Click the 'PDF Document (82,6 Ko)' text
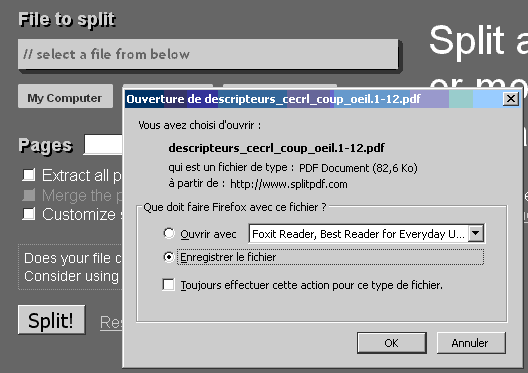This screenshot has height=373, width=528. 358,168
